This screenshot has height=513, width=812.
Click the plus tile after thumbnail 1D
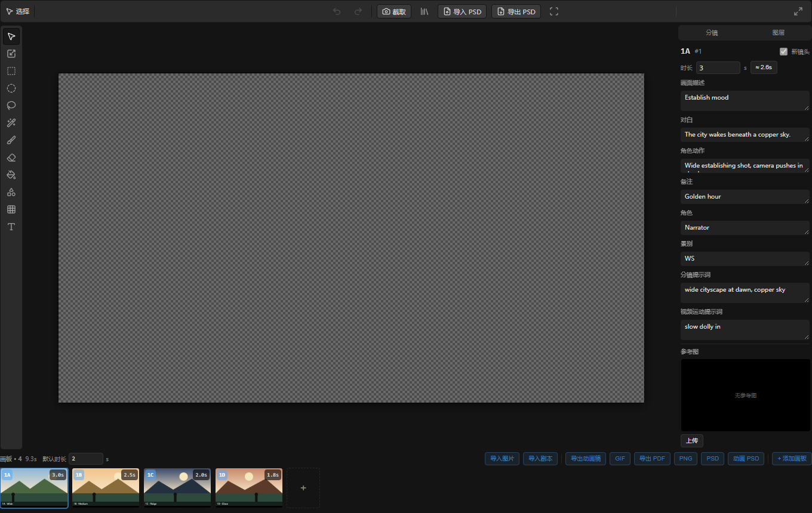(303, 488)
